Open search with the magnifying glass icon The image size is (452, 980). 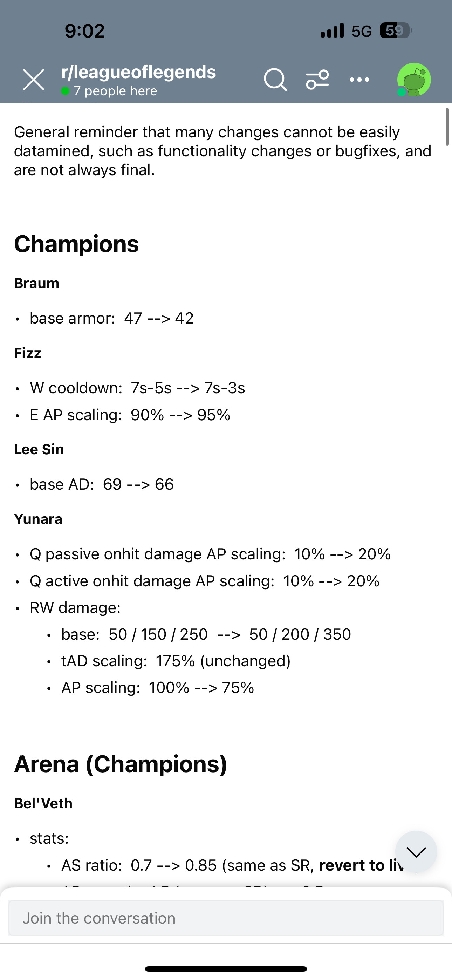tap(275, 80)
